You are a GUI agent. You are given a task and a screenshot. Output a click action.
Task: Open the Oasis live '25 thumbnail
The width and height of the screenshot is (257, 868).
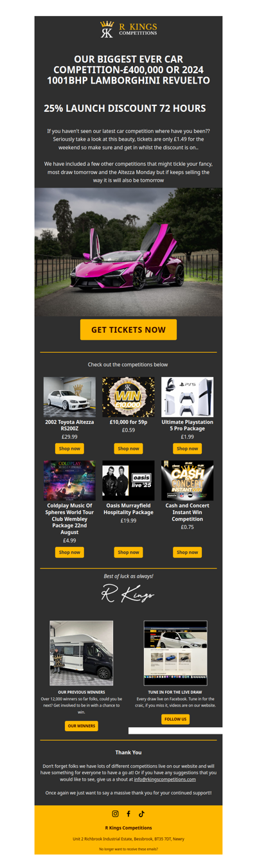(128, 481)
